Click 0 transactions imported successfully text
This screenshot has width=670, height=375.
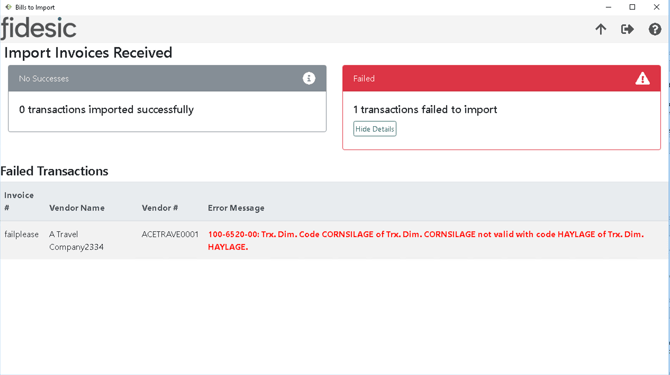pos(106,110)
